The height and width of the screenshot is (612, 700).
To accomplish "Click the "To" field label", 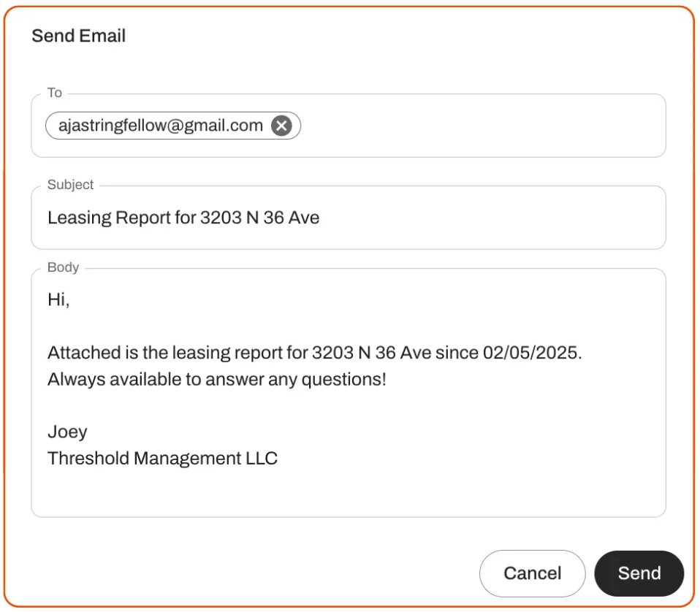I will tap(55, 93).
